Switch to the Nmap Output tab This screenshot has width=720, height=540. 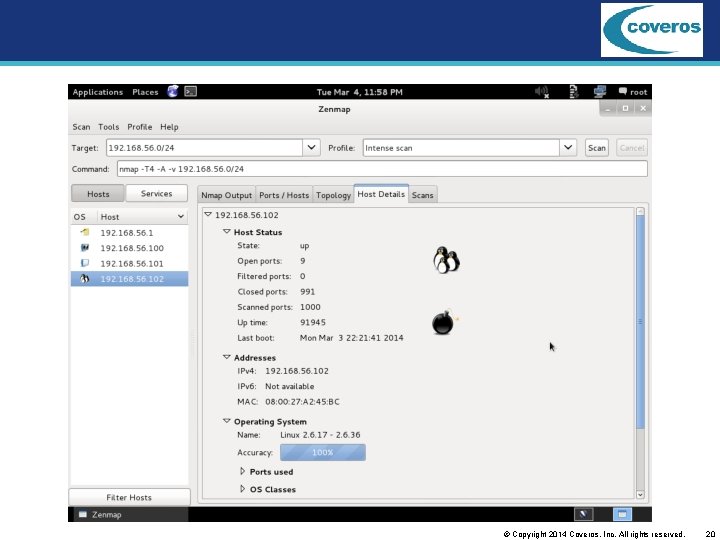[226, 195]
